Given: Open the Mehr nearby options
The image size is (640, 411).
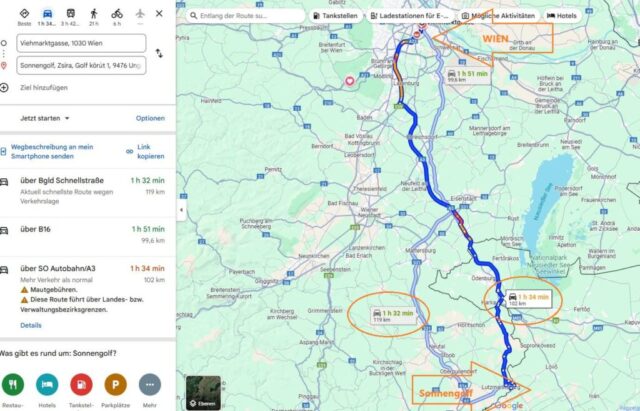Looking at the screenshot, I should point(150,384).
